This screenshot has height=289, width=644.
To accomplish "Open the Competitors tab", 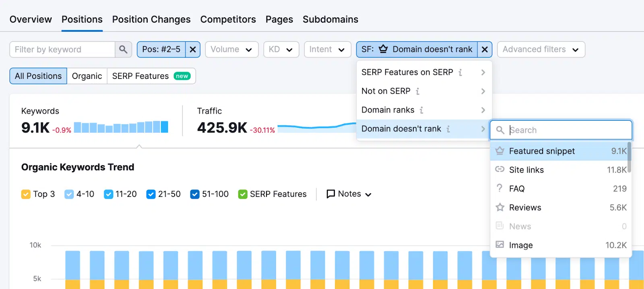I will (x=228, y=19).
